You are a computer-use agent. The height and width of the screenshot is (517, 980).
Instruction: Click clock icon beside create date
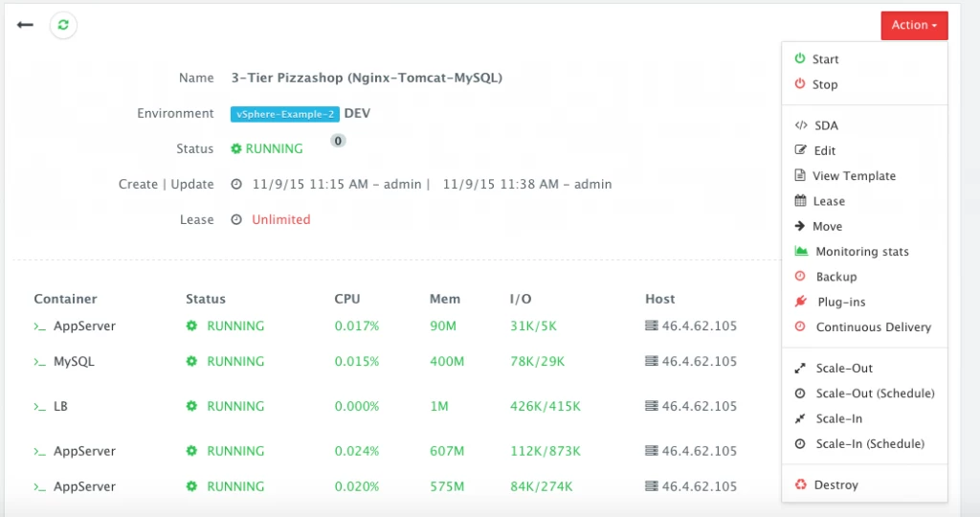click(236, 185)
